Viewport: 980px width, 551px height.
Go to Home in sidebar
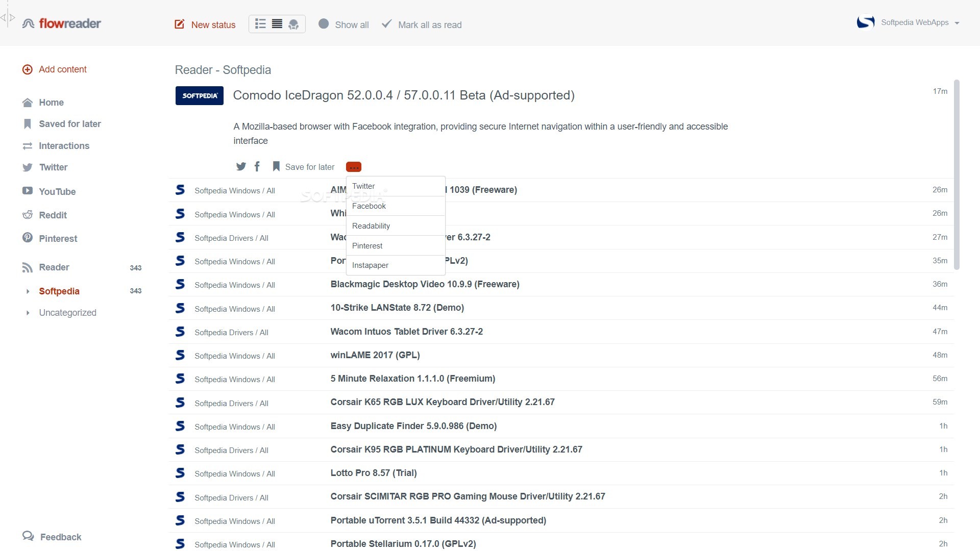51,103
